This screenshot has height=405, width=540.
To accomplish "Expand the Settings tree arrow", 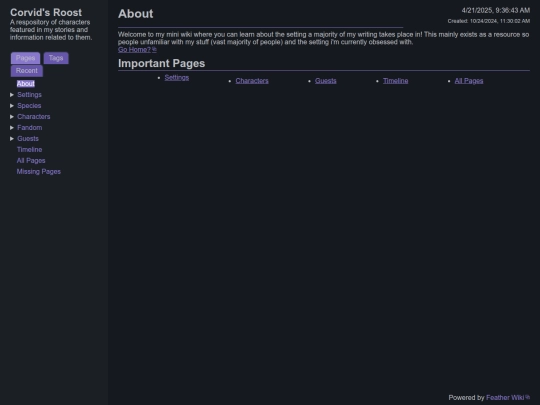I will pyautogui.click(x=12, y=95).
